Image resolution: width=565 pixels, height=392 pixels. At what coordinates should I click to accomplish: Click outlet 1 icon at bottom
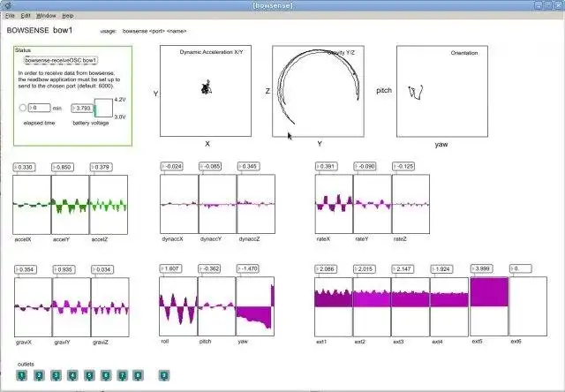(x=22, y=376)
